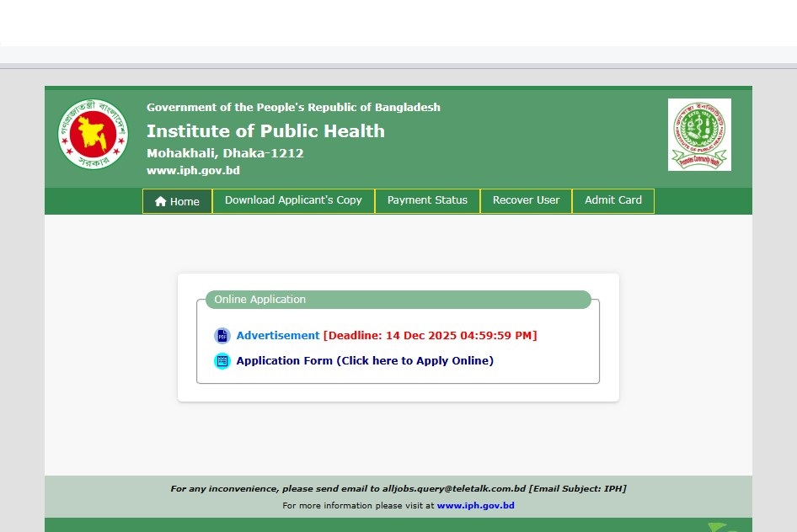The image size is (797, 532).
Task: Click the house icon in navigation bar
Action: [161, 202]
